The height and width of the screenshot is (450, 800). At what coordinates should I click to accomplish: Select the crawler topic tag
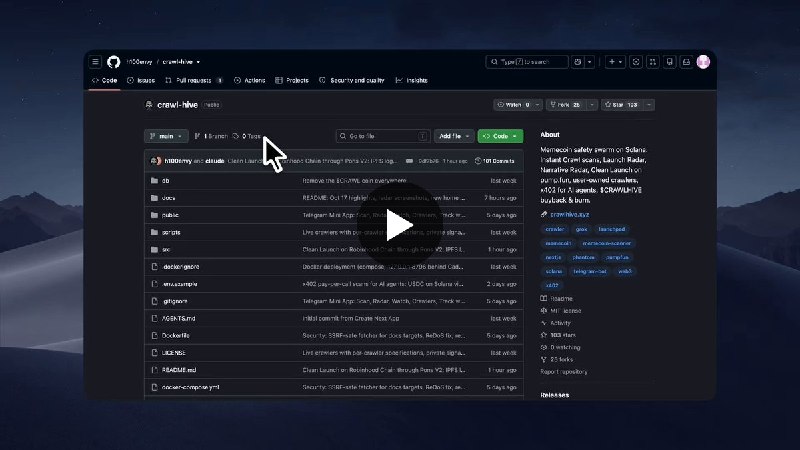click(555, 230)
